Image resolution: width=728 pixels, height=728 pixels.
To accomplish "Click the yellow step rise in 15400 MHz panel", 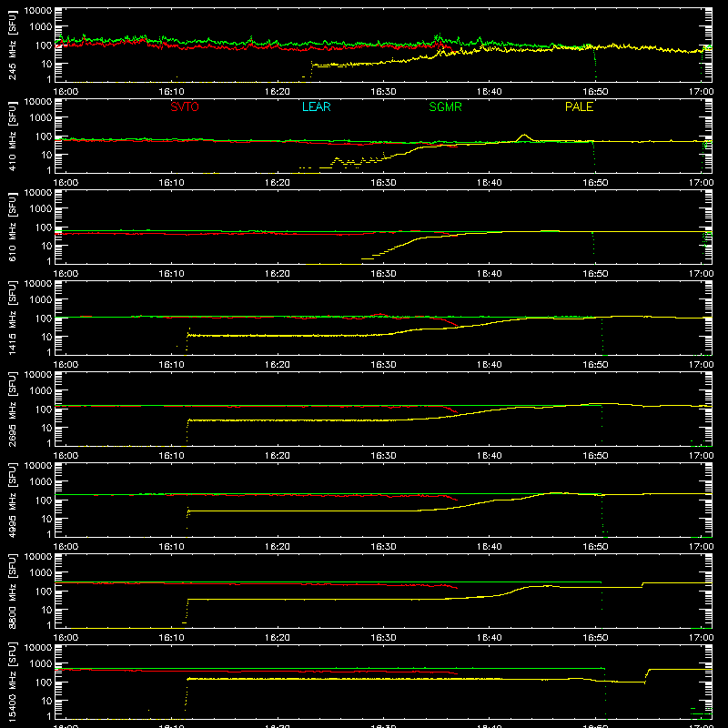I will coord(647,675).
